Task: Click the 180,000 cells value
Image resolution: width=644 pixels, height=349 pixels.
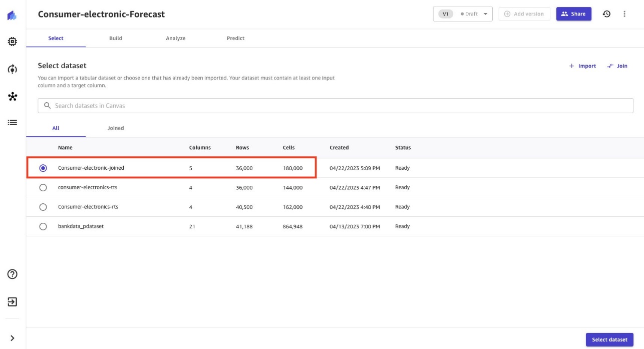Action: (x=292, y=168)
